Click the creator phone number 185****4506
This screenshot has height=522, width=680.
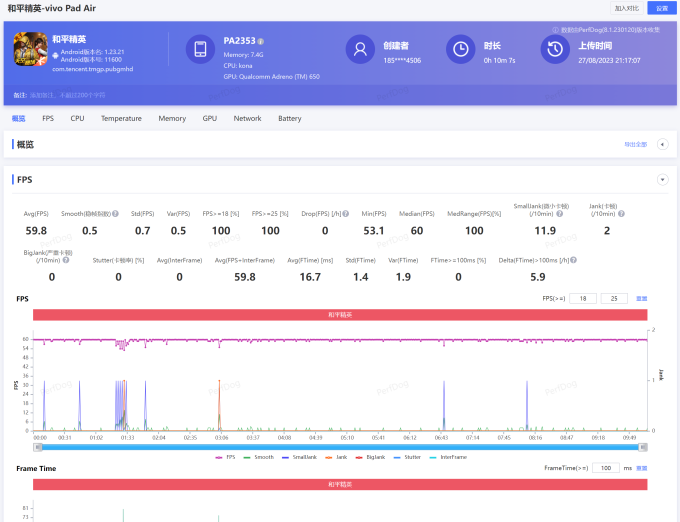click(402, 60)
